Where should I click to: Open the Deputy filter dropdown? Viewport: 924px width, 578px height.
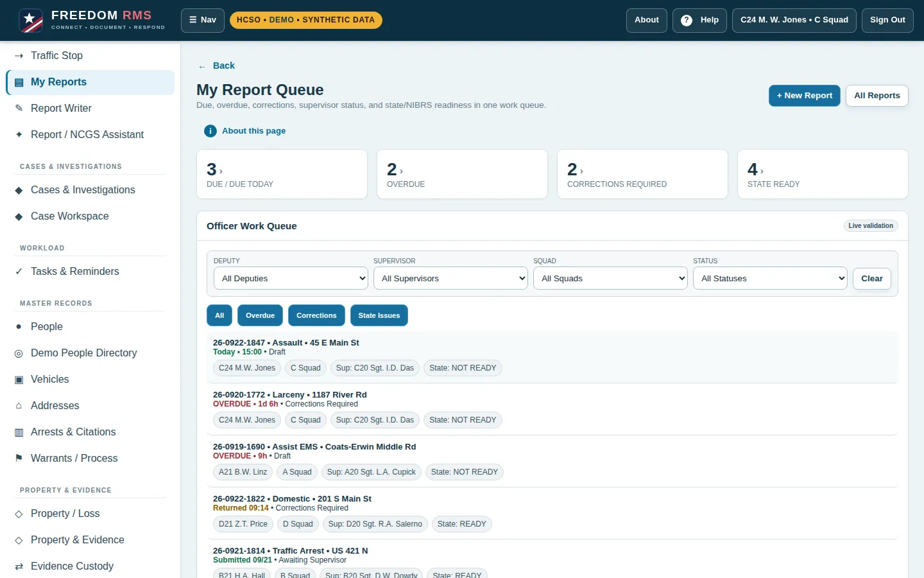click(291, 278)
